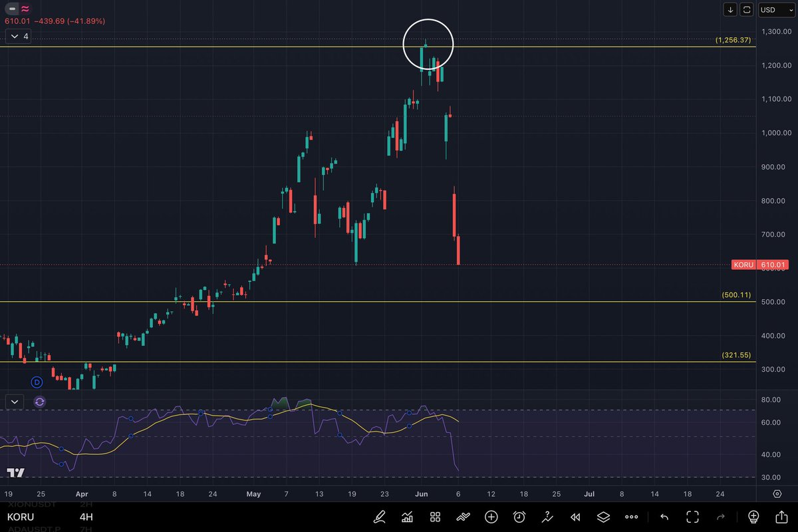Change the 4H timeframe

click(x=86, y=517)
